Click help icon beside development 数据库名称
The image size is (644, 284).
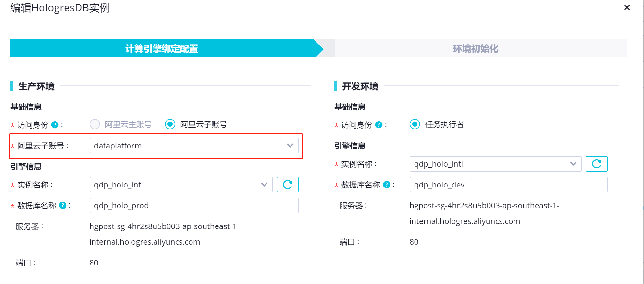click(387, 185)
